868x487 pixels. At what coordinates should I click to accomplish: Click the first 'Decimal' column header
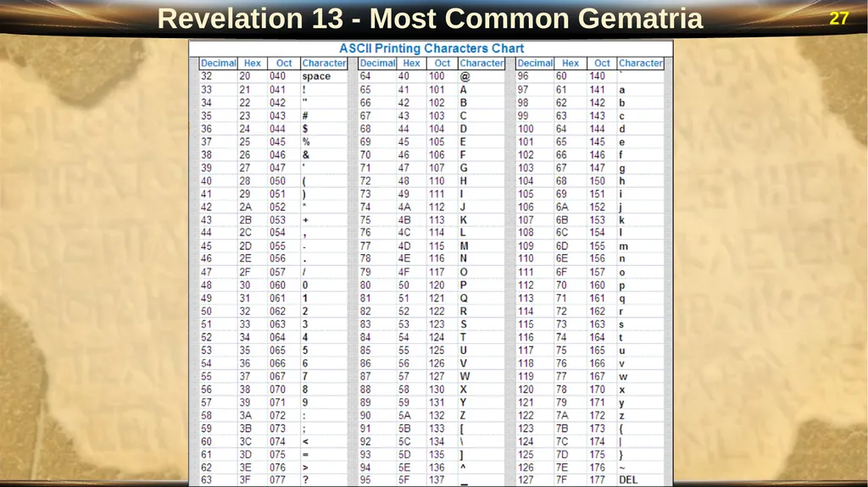[218, 63]
